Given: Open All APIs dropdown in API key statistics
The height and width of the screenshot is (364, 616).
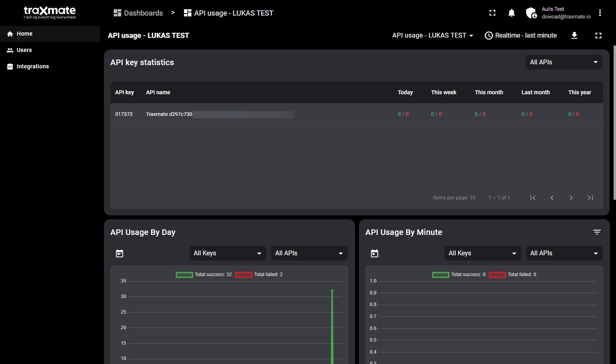Looking at the screenshot, I should pos(563,62).
